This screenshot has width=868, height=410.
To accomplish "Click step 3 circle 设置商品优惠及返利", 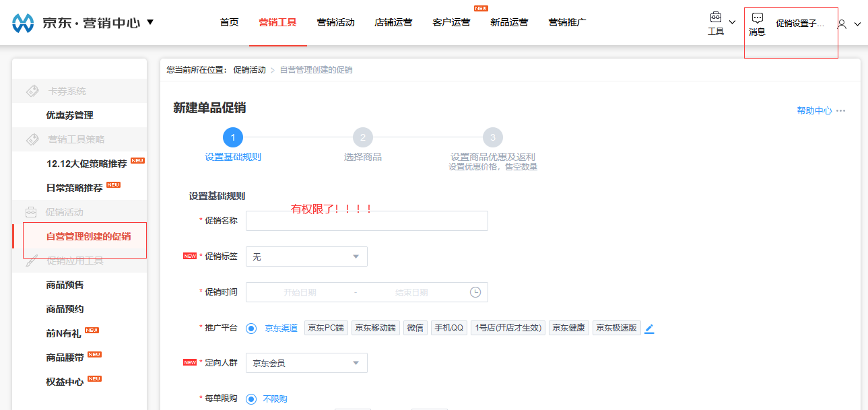I will (x=492, y=138).
